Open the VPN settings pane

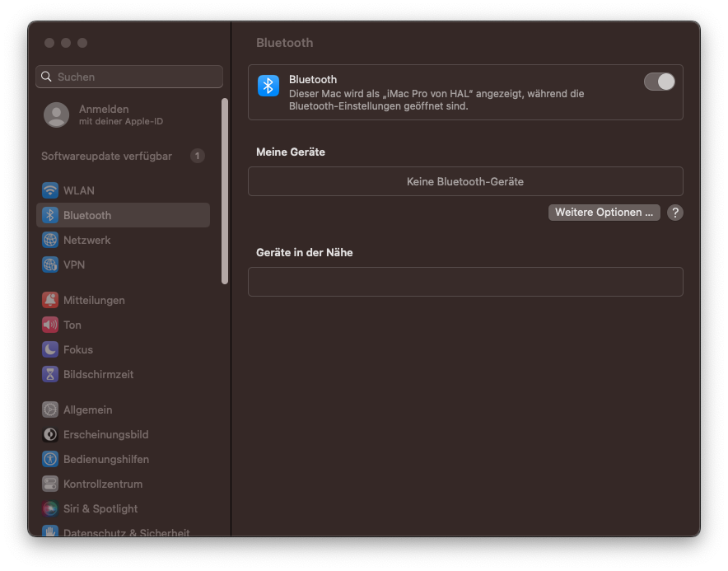[x=123, y=264]
